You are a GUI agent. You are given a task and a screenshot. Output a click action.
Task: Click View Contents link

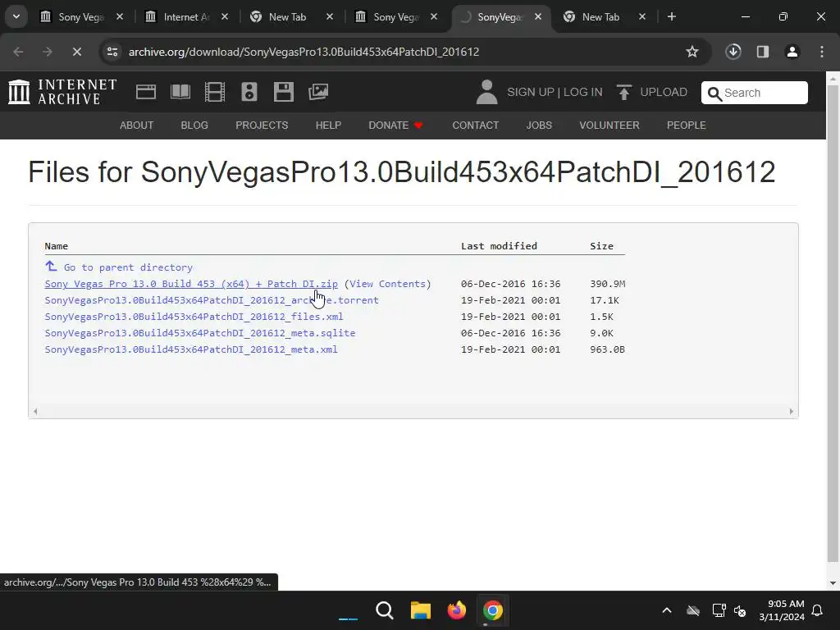388,284
